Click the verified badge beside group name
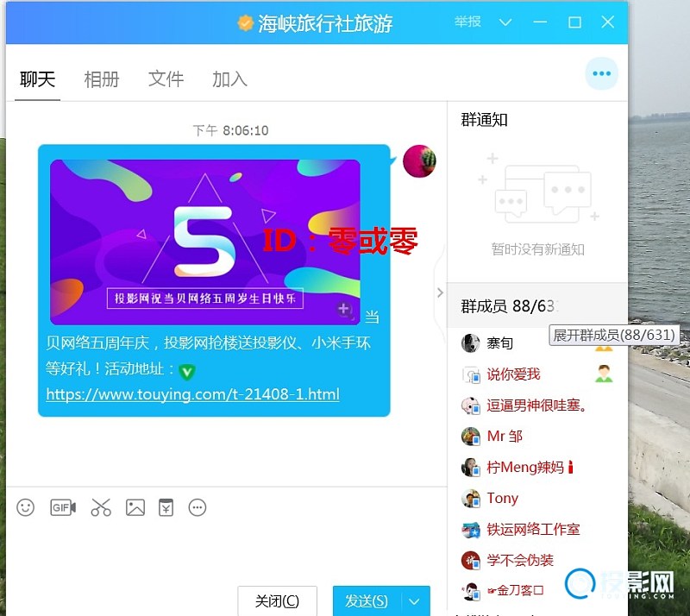 [246, 23]
